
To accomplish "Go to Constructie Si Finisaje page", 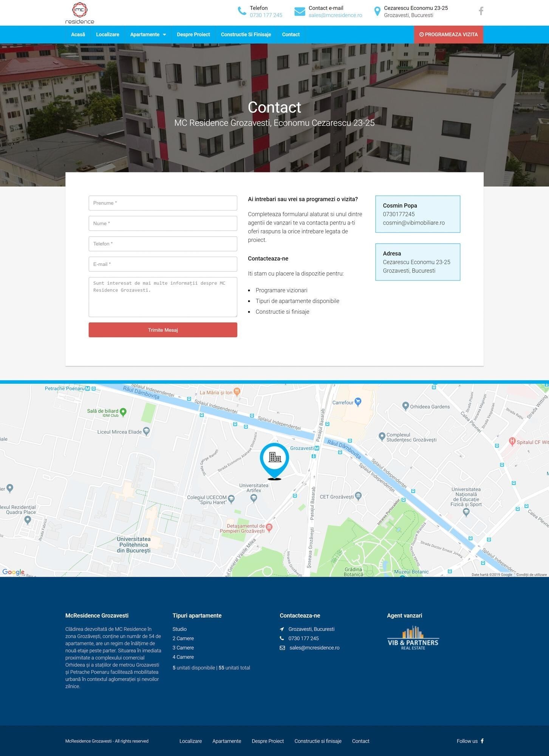I will pos(246,34).
